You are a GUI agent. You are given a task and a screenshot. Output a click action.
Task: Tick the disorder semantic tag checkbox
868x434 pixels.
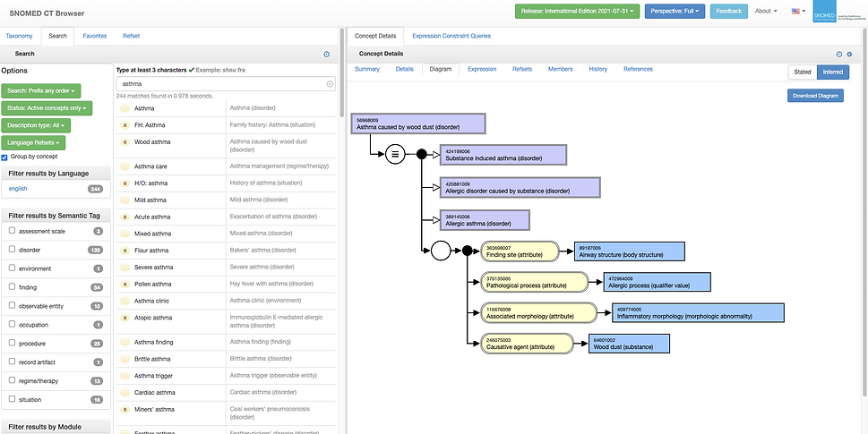pos(13,250)
